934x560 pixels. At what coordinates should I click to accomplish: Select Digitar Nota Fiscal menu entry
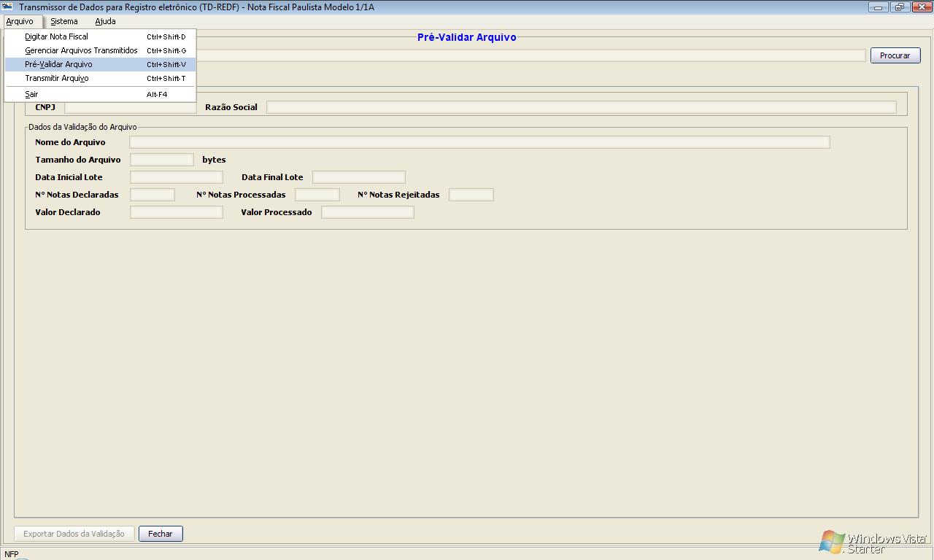[100, 36]
